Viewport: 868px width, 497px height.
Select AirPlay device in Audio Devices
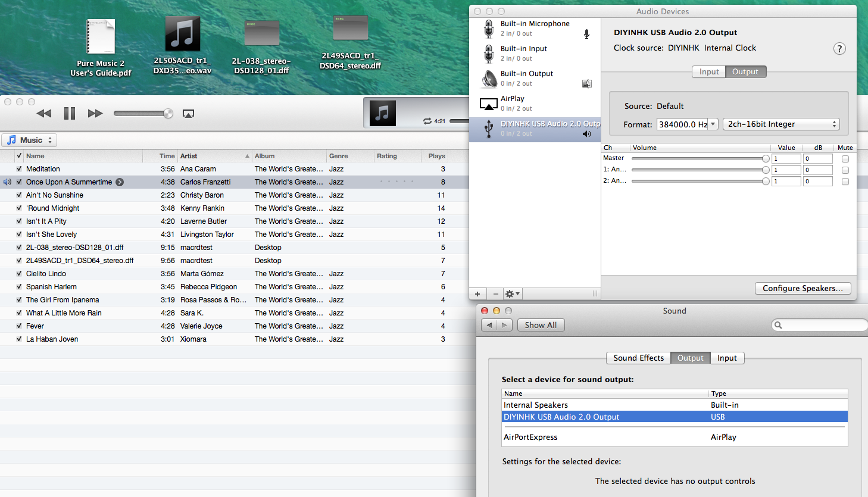pos(535,104)
